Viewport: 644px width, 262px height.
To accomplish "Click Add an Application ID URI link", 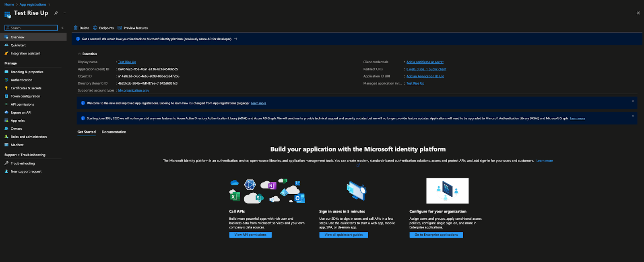I will coord(425,76).
